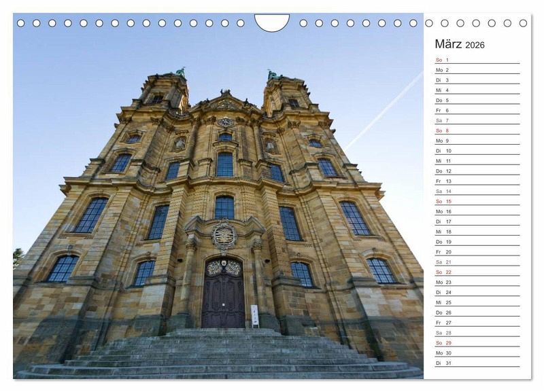Click the half-circle hanging notch at top
This screenshot has height=392, width=544.
point(271,21)
